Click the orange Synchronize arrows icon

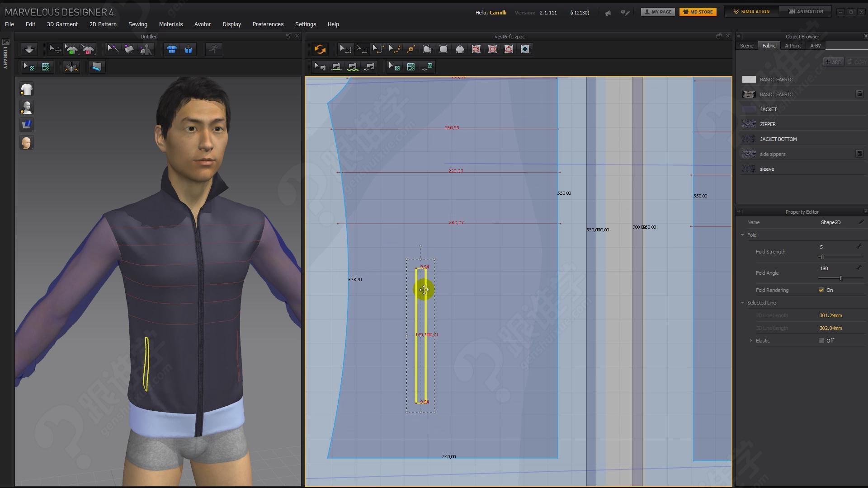click(320, 49)
